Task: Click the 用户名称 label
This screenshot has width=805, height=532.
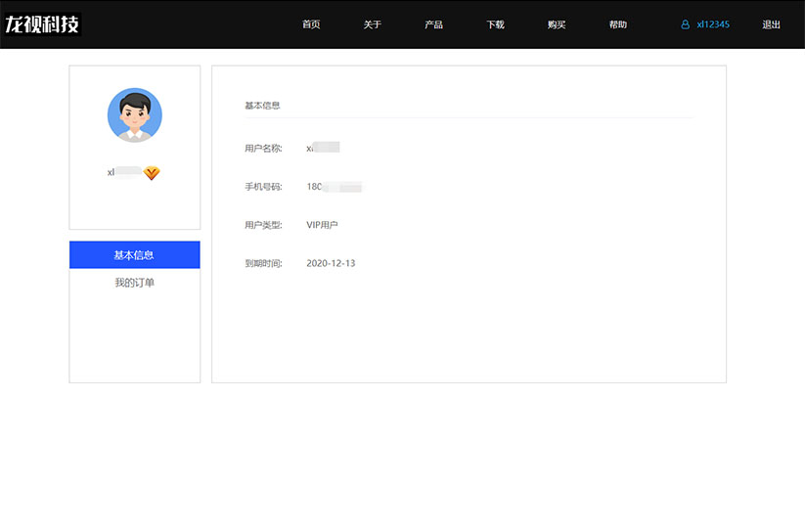Action: point(263,149)
